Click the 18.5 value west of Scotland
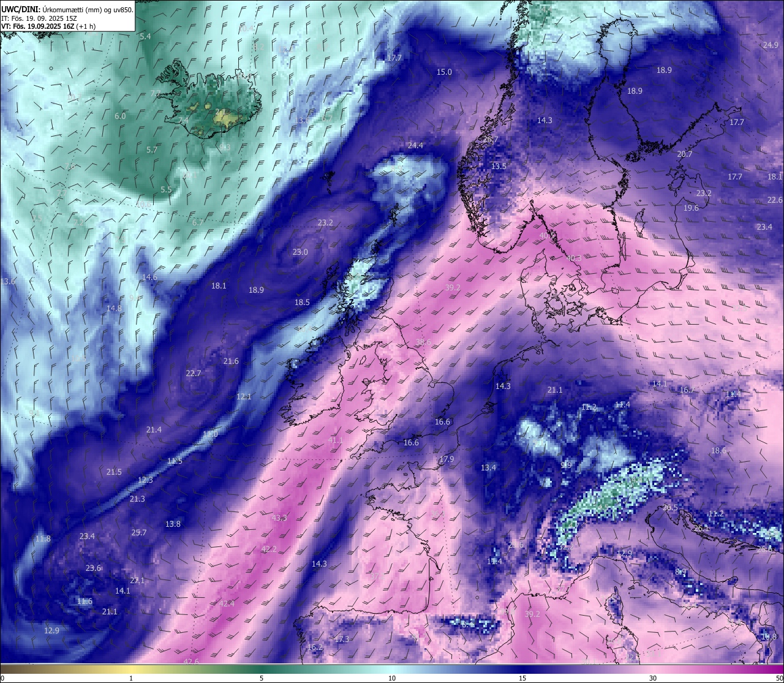This screenshot has height=683, width=784. (302, 303)
